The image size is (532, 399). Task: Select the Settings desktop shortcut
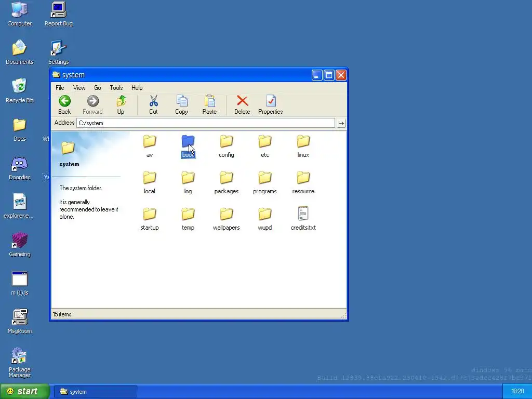click(58, 52)
